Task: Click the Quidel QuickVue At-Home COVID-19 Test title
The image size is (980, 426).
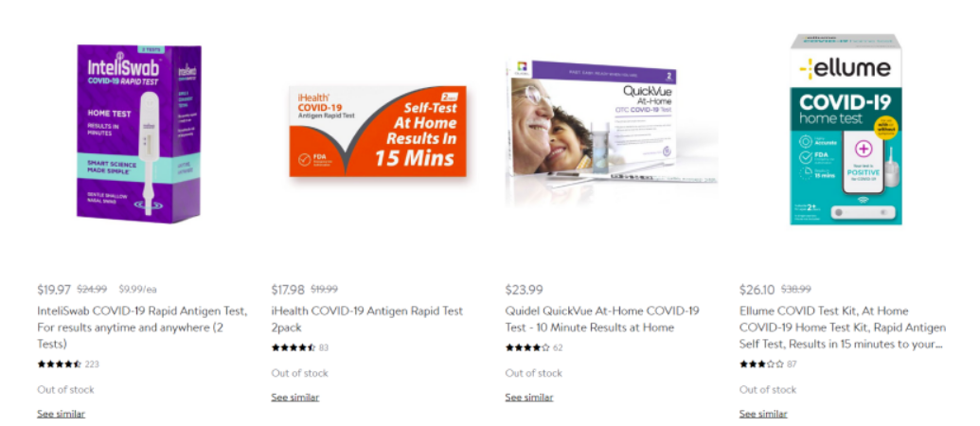Action: click(602, 319)
